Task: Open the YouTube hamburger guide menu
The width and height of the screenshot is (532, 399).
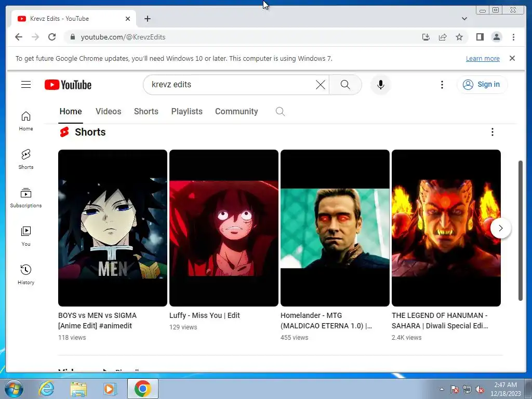Action: pos(26,85)
